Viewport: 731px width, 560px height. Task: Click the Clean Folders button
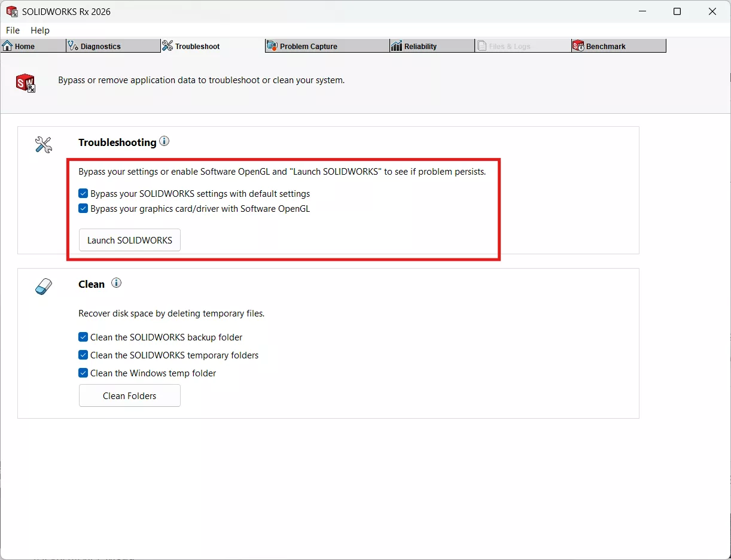(129, 395)
